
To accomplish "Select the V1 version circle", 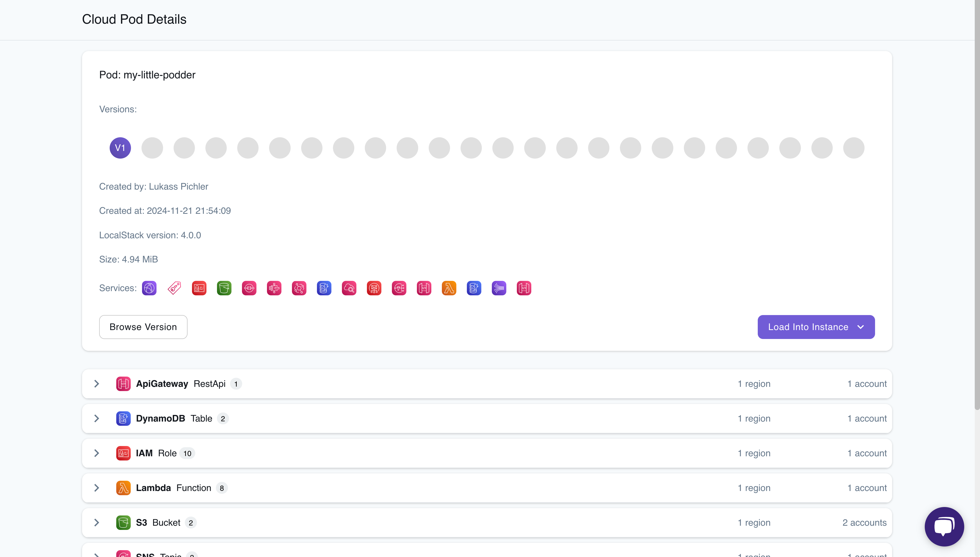I will point(120,148).
